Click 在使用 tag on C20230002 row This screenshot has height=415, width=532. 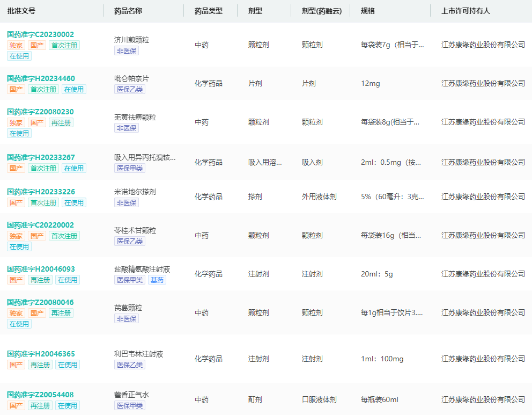(x=19, y=56)
